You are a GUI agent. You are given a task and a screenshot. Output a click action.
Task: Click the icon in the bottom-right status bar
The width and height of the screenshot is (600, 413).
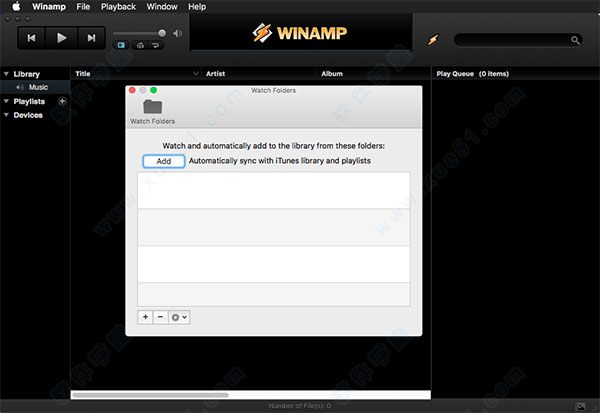pyautogui.click(x=580, y=406)
